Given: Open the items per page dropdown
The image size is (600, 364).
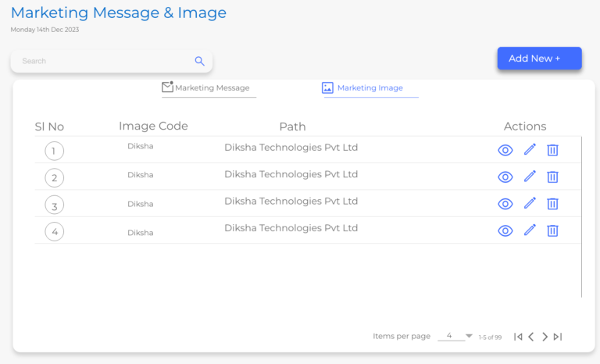Looking at the screenshot, I should click(455, 336).
